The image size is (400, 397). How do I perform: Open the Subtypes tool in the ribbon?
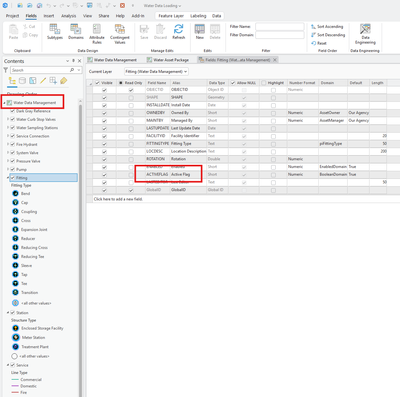pos(55,32)
